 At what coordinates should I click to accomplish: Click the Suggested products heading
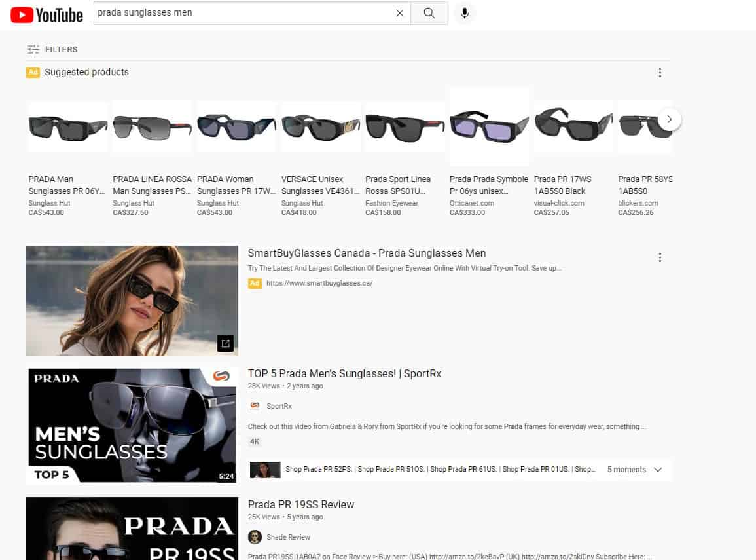(x=87, y=72)
